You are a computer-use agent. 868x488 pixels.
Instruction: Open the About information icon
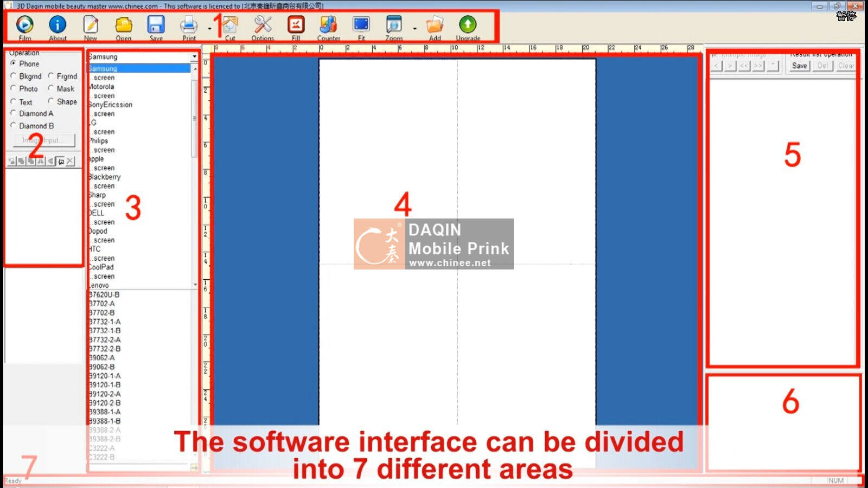(58, 24)
